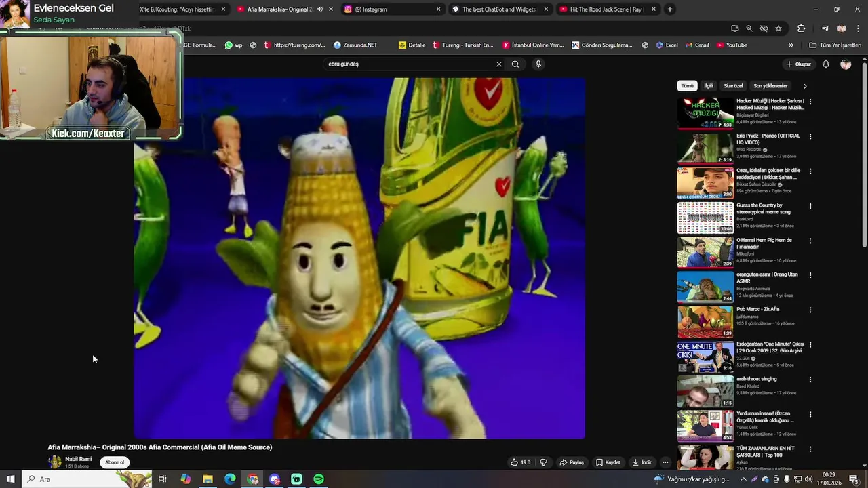Open the Tureng - Turkish En... bookmark

tap(462, 45)
